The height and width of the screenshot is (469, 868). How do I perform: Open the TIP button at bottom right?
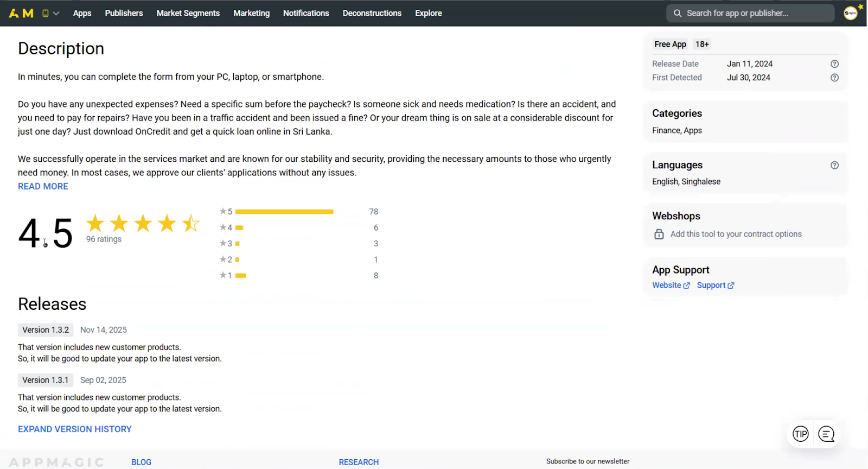(x=800, y=434)
